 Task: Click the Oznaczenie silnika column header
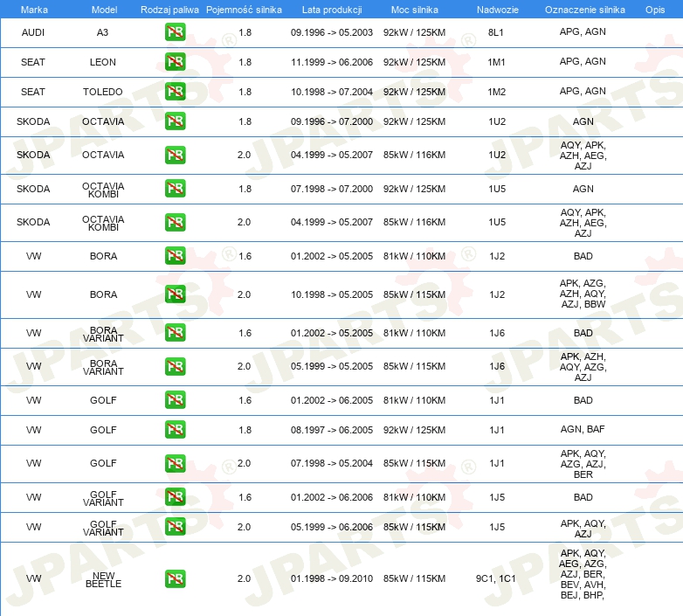point(585,10)
